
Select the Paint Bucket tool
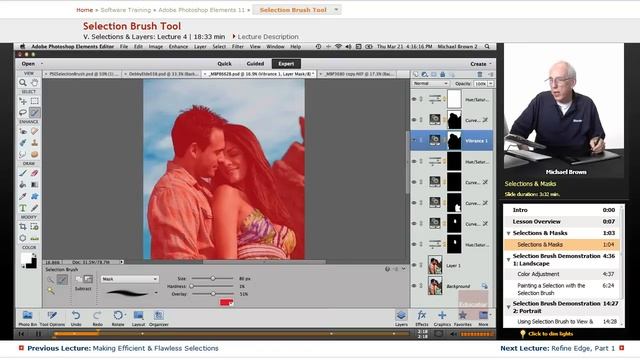pos(23,184)
